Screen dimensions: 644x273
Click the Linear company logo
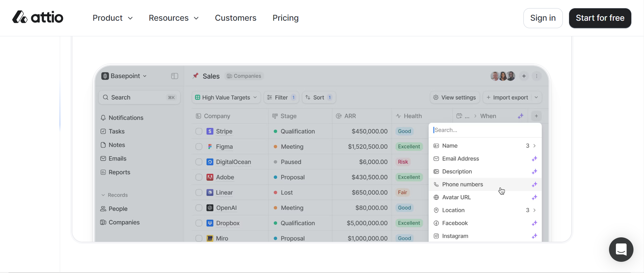[x=210, y=192]
